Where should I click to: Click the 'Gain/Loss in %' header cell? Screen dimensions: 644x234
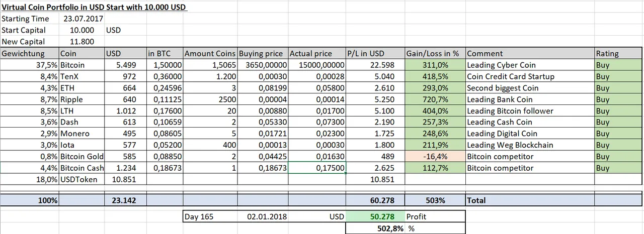tap(435, 53)
